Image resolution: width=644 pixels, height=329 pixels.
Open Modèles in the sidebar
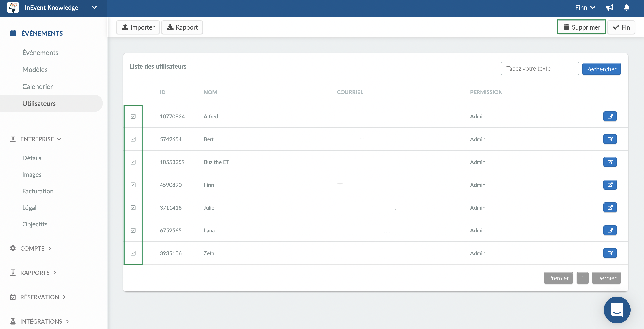(35, 70)
